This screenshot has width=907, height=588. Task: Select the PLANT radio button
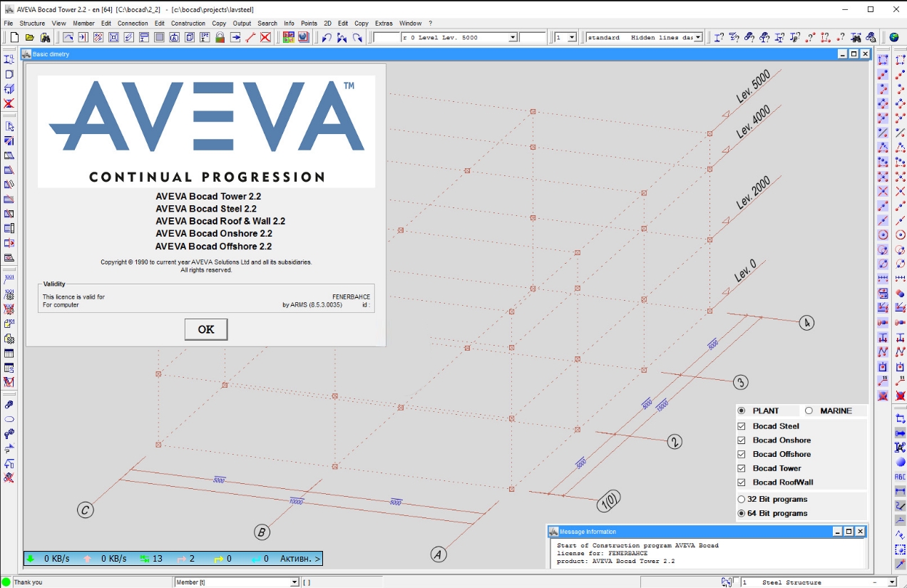(742, 411)
